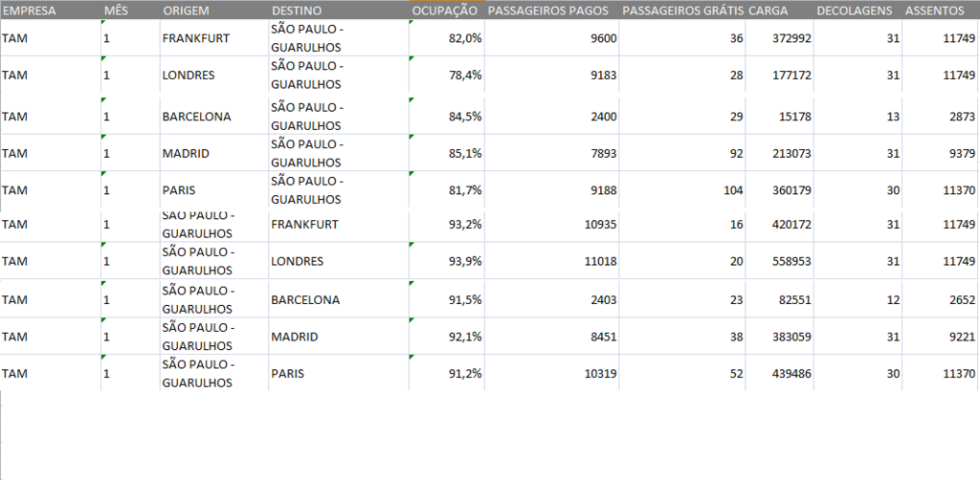Click cargo cell 420172
The image size is (980, 480).
click(779, 224)
